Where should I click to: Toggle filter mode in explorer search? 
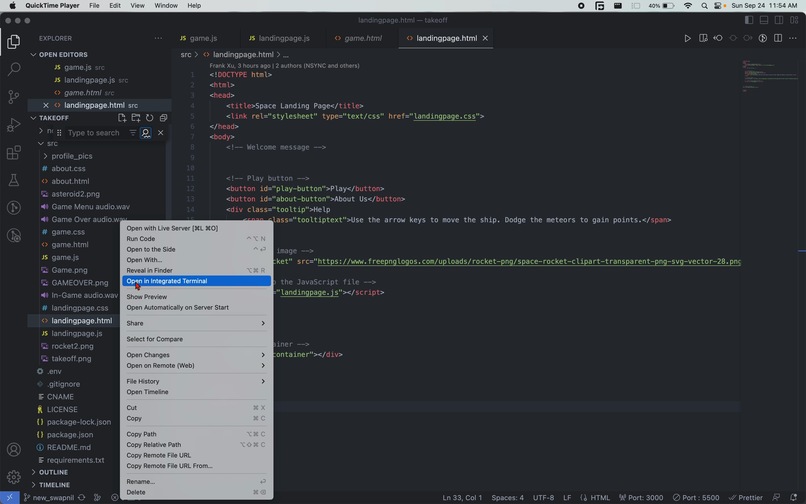click(133, 133)
